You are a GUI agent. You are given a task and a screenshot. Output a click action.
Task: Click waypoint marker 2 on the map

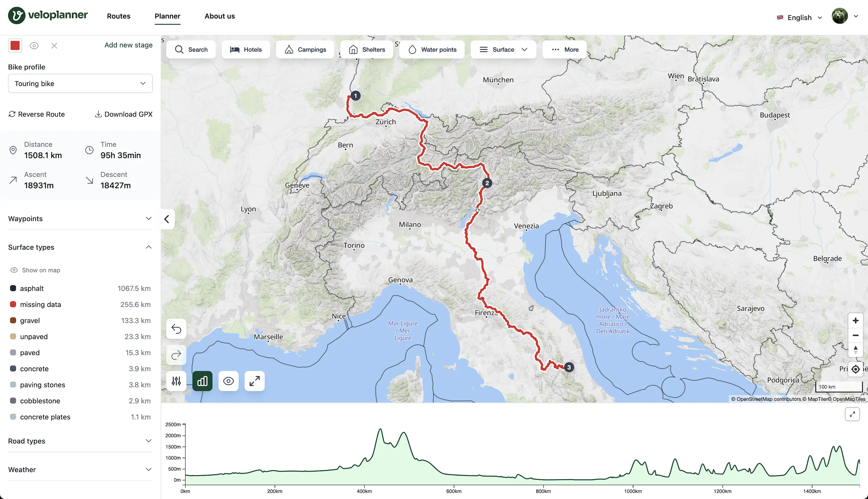pyautogui.click(x=487, y=183)
